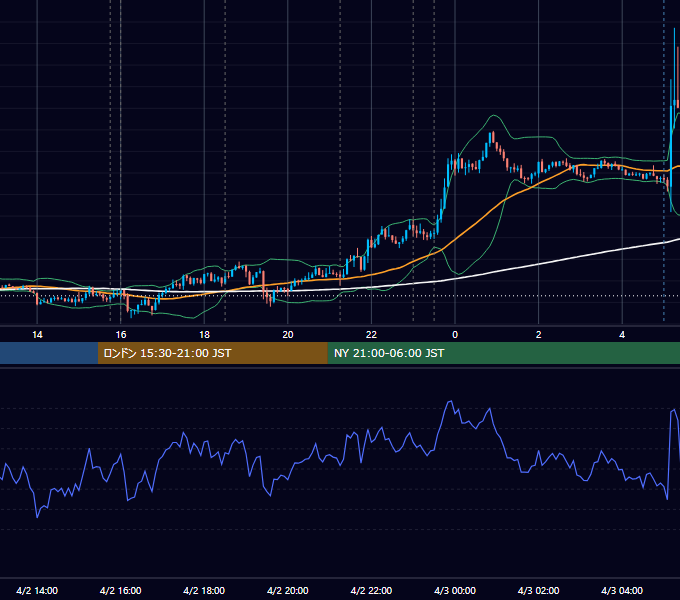This screenshot has width=680, height=600.
Task: Click the 4 hour axis label
Action: pos(622,335)
